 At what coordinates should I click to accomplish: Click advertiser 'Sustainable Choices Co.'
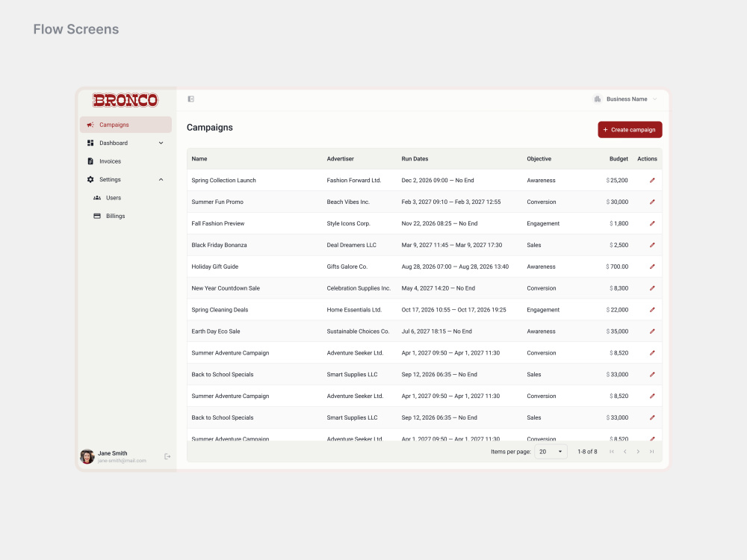point(358,332)
